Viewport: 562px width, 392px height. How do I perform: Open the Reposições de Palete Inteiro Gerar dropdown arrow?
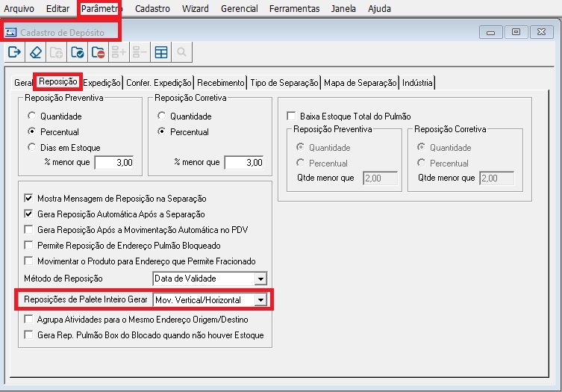tap(260, 300)
